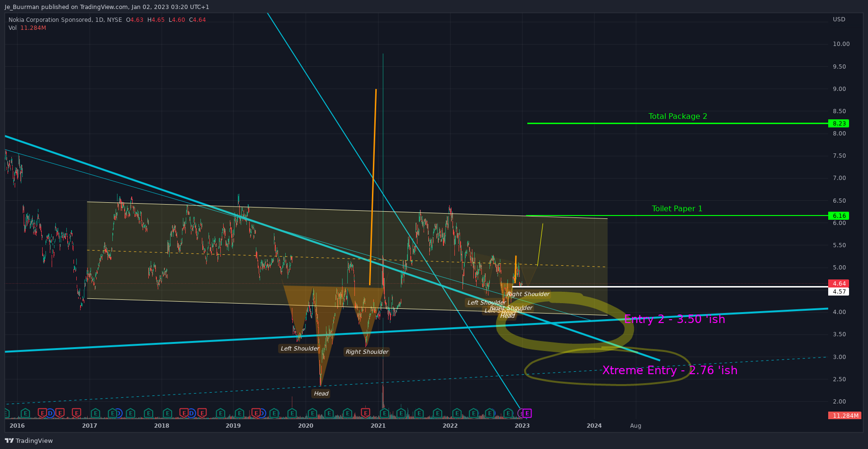
Task: Click the low value 'L4.60' in the header
Action: (x=177, y=20)
